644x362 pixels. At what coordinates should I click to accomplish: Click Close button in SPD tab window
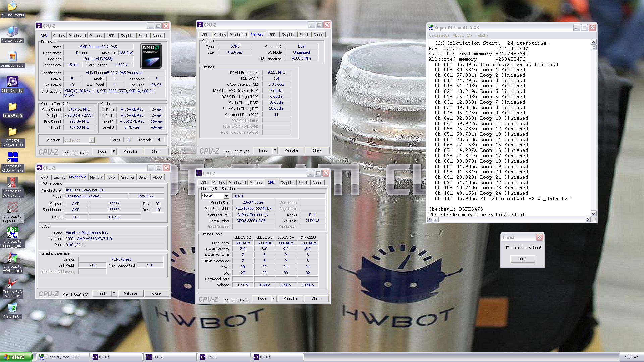[316, 299]
